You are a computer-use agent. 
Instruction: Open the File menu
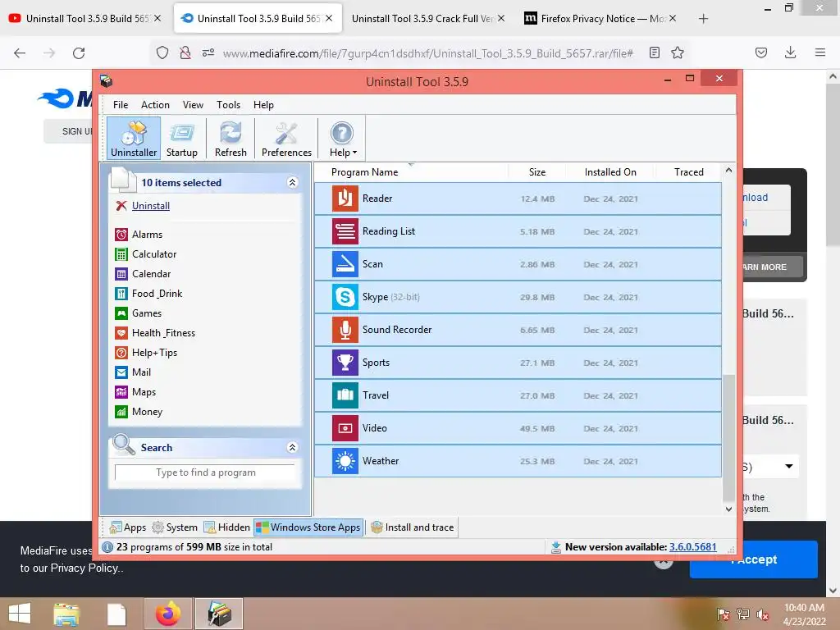click(121, 105)
